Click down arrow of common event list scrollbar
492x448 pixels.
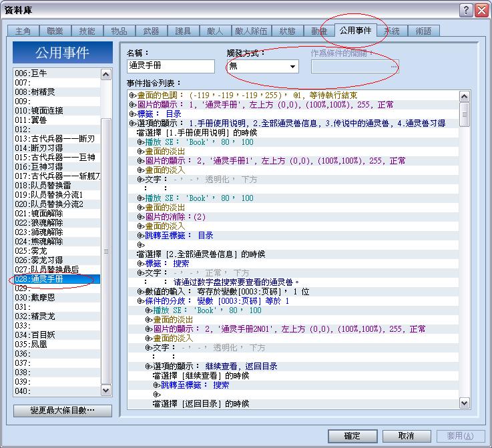point(106,391)
